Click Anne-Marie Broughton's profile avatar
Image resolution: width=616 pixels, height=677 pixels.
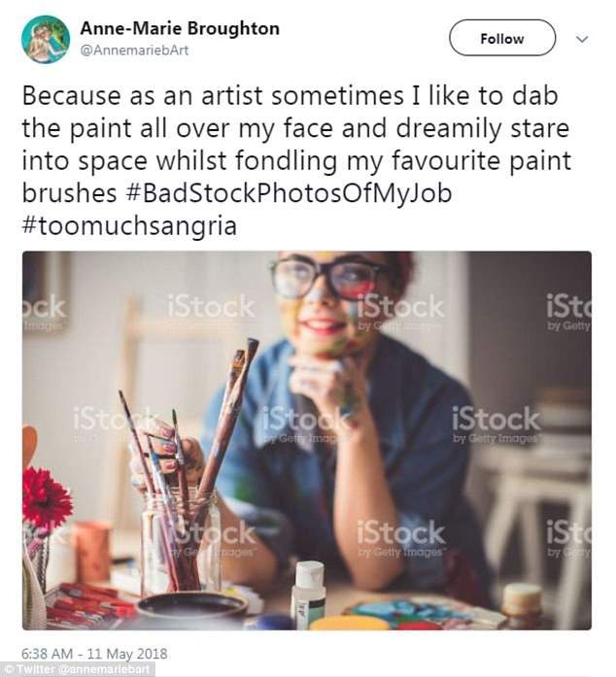[46, 39]
